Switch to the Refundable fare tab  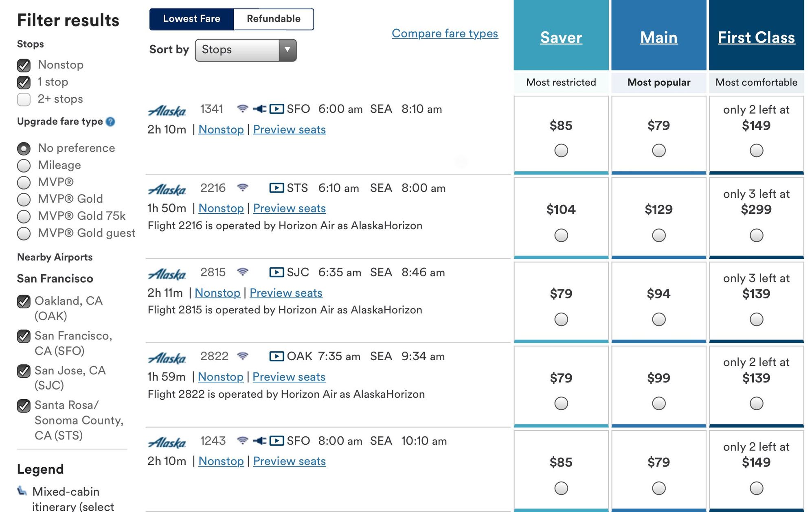(274, 19)
